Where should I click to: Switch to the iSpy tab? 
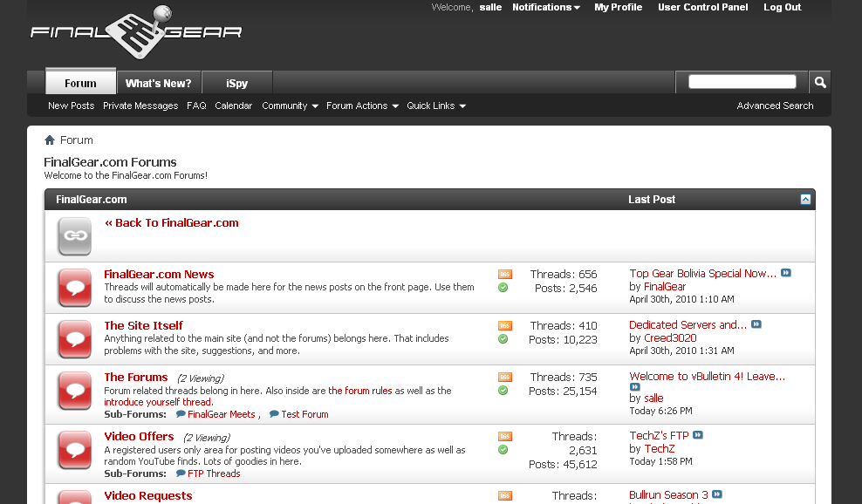tap(237, 83)
